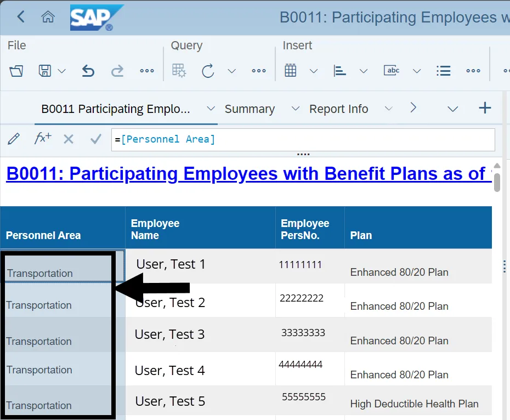510x420 pixels.
Task: Open the Report Info tab
Action: [x=338, y=109]
